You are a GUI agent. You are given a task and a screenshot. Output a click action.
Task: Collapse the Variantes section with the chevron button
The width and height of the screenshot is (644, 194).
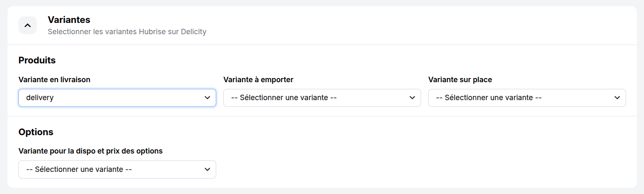click(x=28, y=25)
